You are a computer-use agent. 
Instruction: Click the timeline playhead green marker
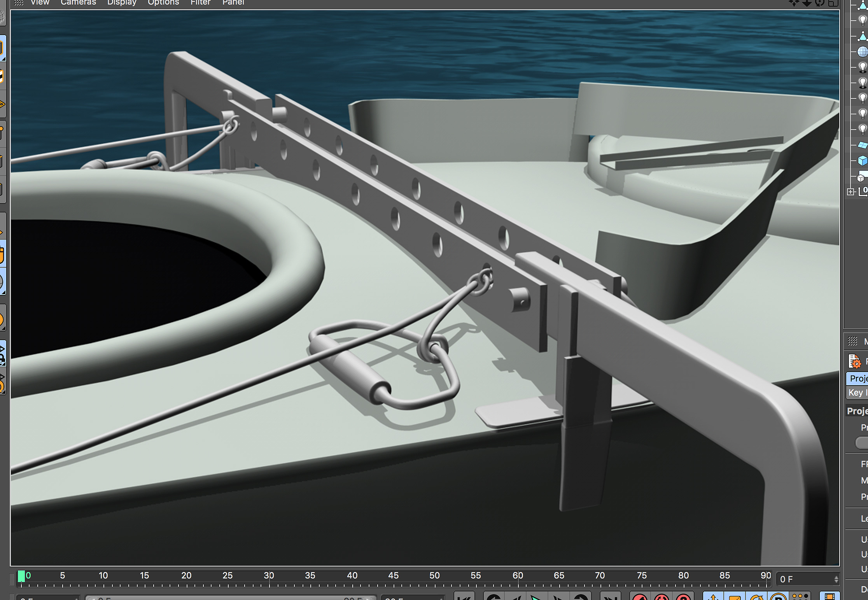pyautogui.click(x=21, y=576)
